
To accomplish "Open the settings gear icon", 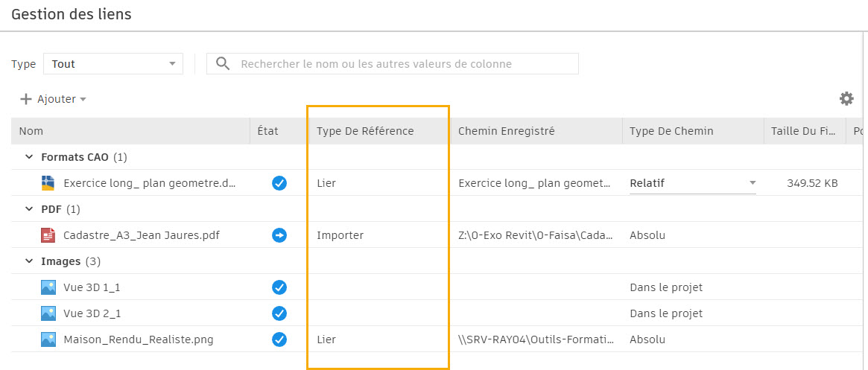I will click(846, 99).
